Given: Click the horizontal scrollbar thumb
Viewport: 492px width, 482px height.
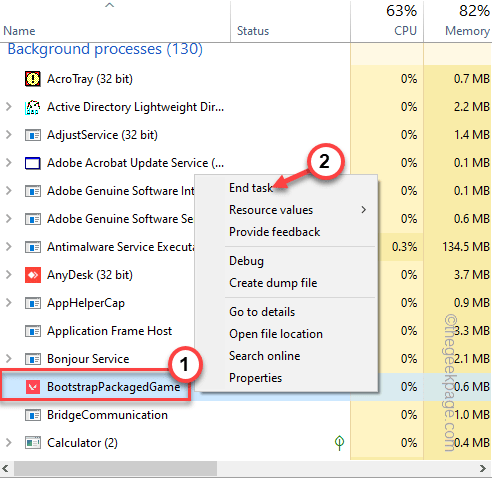Looking at the screenshot, I should (115, 468).
